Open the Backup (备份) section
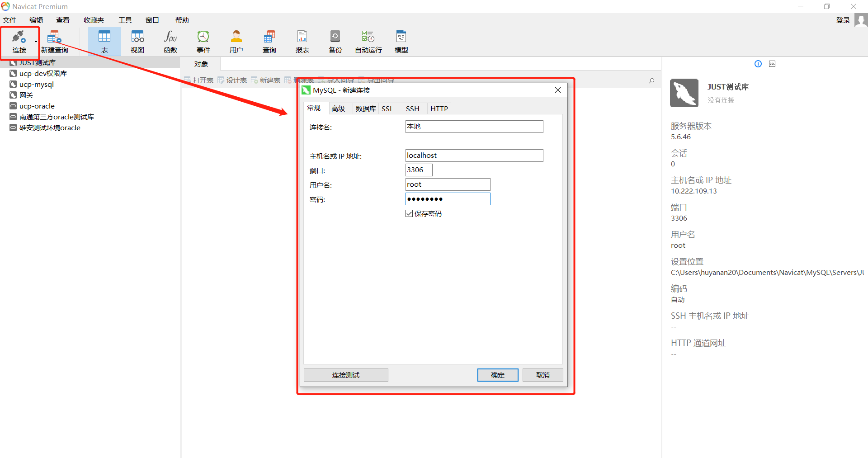The image size is (868, 458). pyautogui.click(x=335, y=42)
